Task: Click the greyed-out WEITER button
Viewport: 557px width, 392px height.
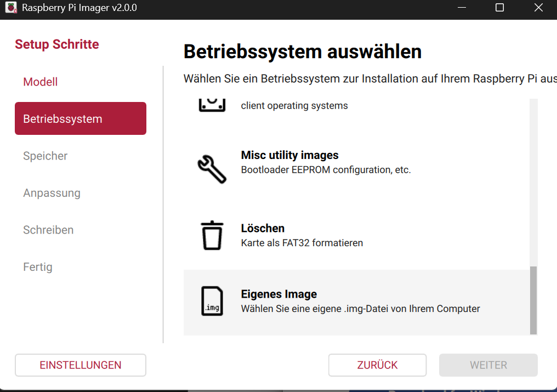Action: click(488, 365)
